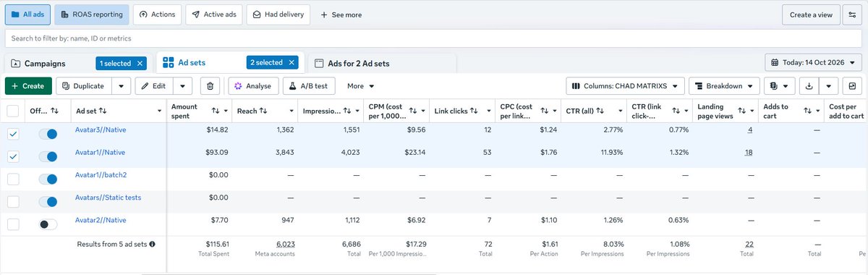Click See more views

click(341, 14)
